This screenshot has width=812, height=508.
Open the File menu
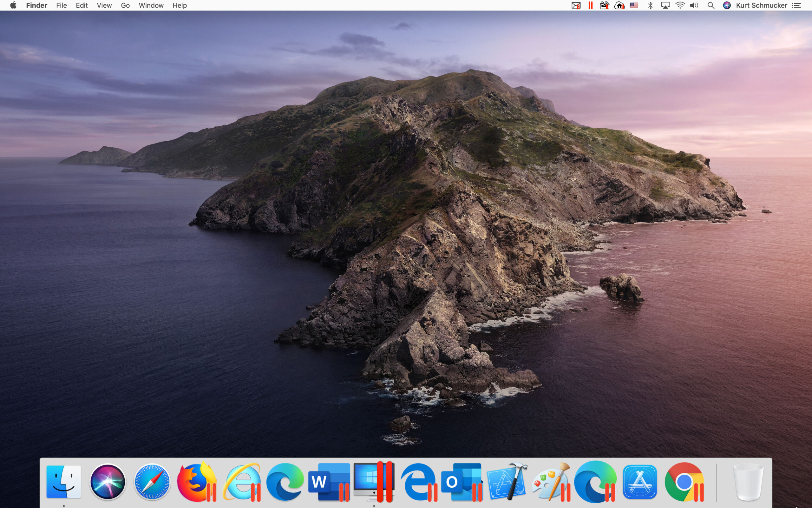62,5
